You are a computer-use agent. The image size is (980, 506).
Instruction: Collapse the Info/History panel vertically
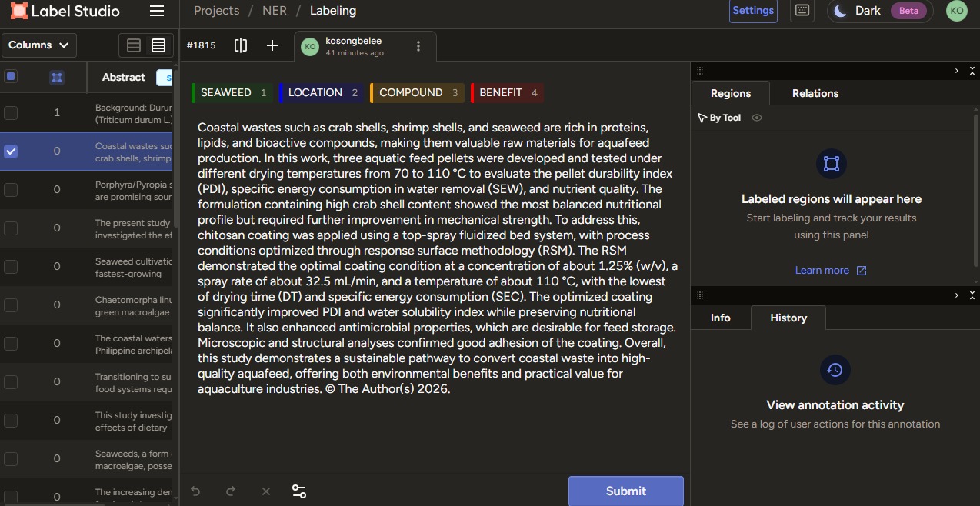972,295
